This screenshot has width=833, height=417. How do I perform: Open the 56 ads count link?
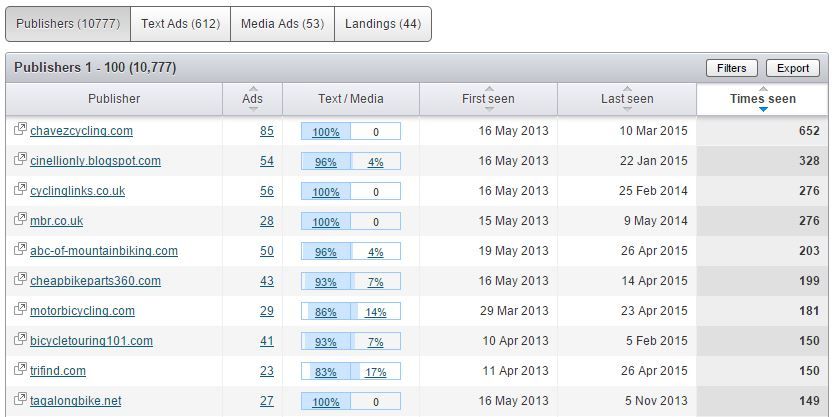(x=267, y=191)
